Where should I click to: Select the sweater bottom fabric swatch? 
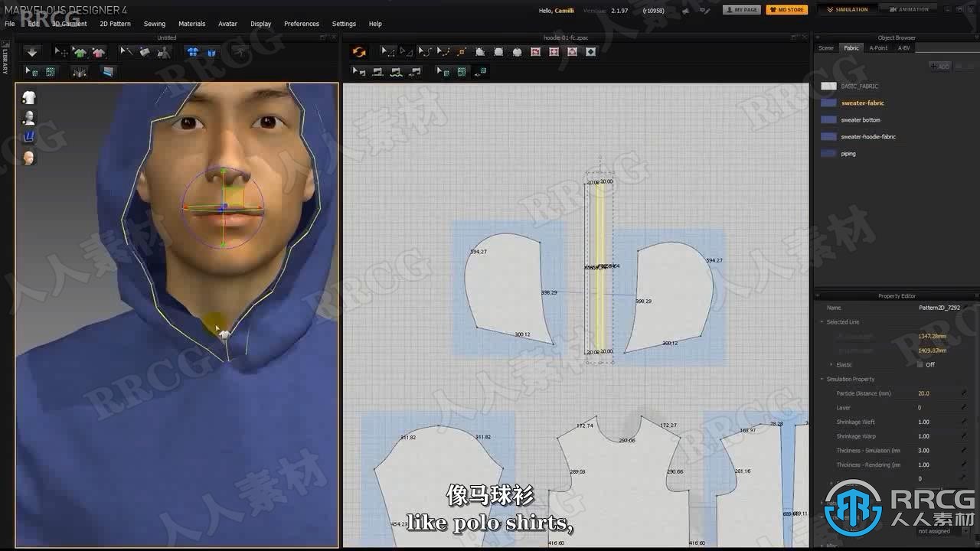[828, 120]
